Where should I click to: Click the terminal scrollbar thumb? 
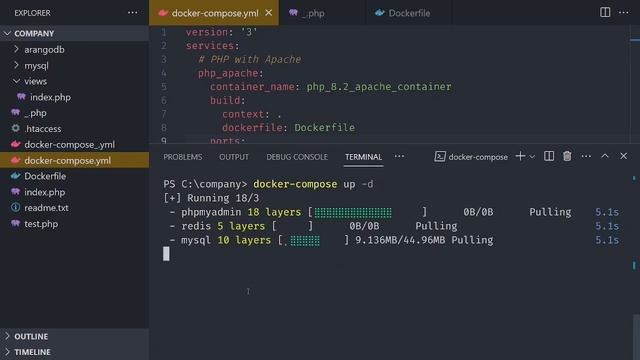coord(636,337)
